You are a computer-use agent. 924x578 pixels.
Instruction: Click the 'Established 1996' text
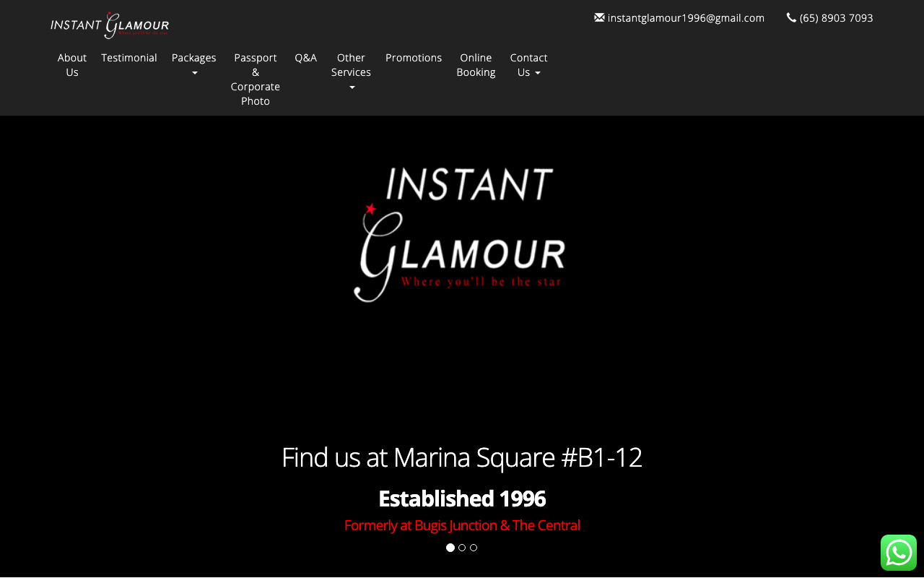click(x=462, y=499)
